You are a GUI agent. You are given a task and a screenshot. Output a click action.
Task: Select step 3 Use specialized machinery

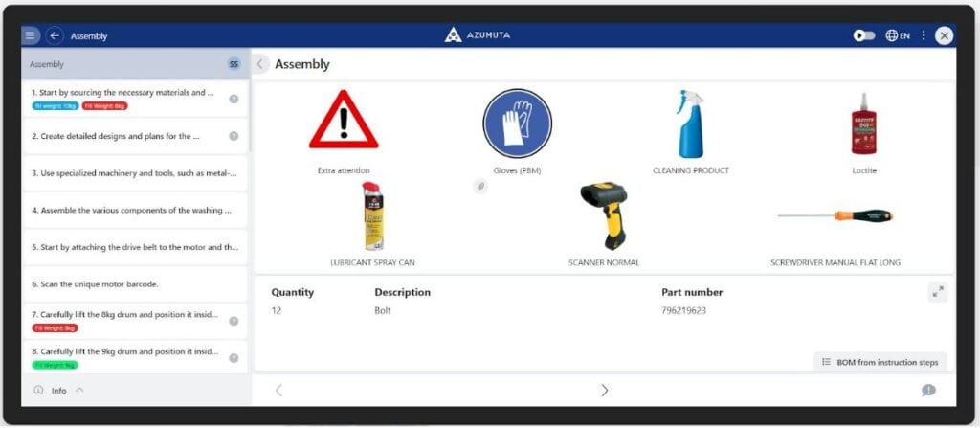pyautogui.click(x=135, y=172)
